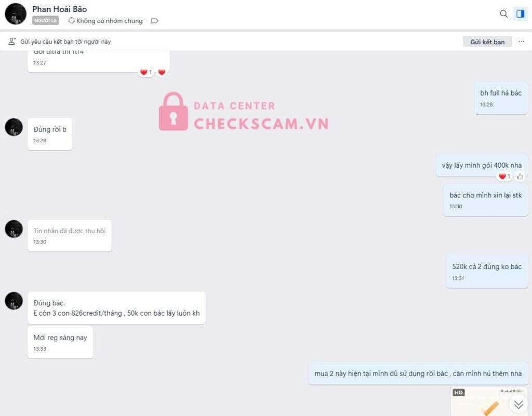
Task: Click the heart count on the gói 400k message
Action: (504, 176)
